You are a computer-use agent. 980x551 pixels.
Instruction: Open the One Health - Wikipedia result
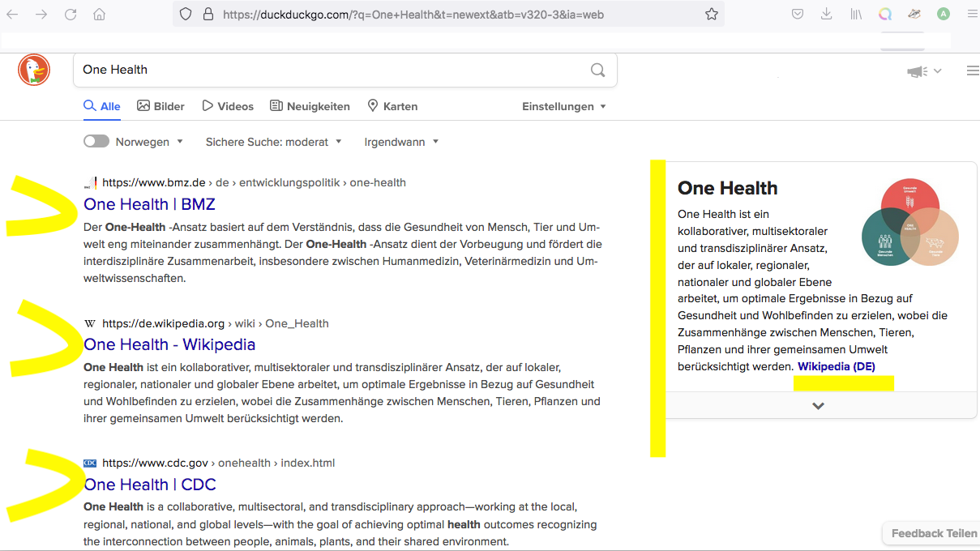click(169, 344)
